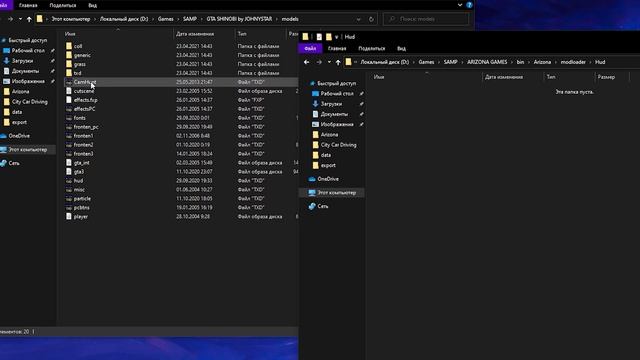Open Explorer help in models window

[x=469, y=5]
